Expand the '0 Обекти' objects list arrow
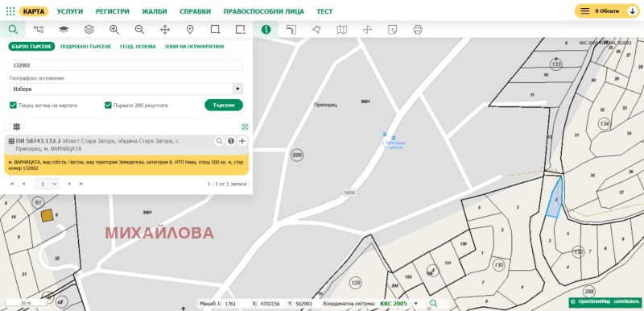 pos(633,11)
